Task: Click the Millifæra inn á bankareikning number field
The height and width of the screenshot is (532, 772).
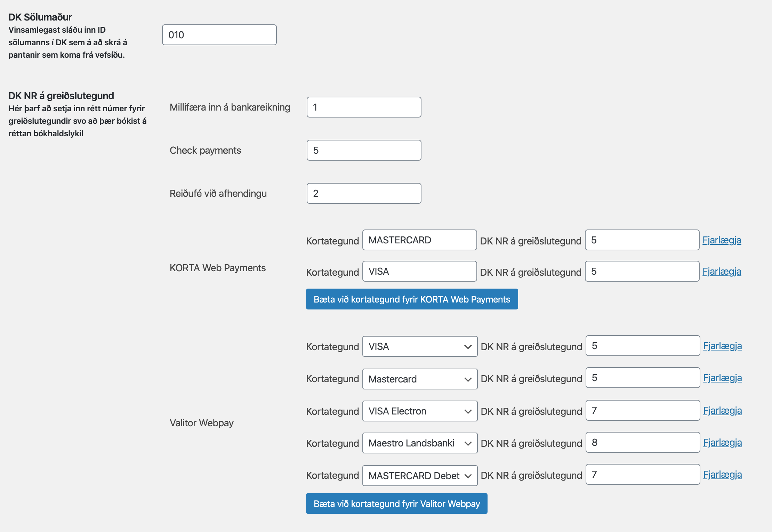Action: pos(364,107)
